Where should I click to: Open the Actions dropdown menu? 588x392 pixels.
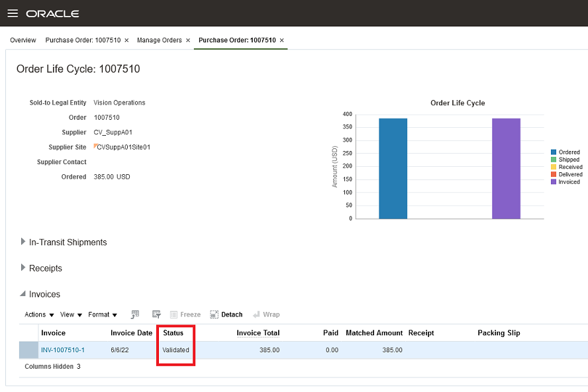pos(39,315)
